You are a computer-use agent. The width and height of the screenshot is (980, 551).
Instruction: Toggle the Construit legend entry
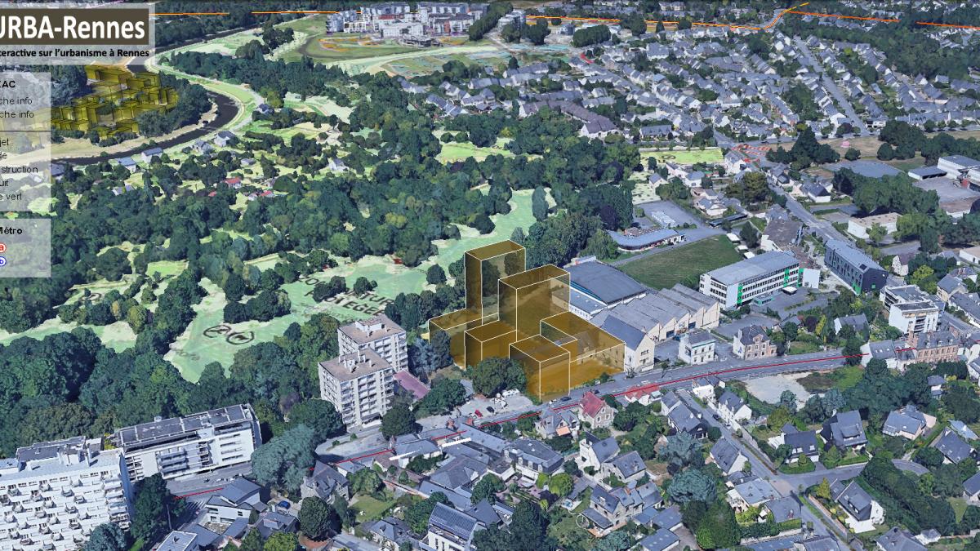5,183
